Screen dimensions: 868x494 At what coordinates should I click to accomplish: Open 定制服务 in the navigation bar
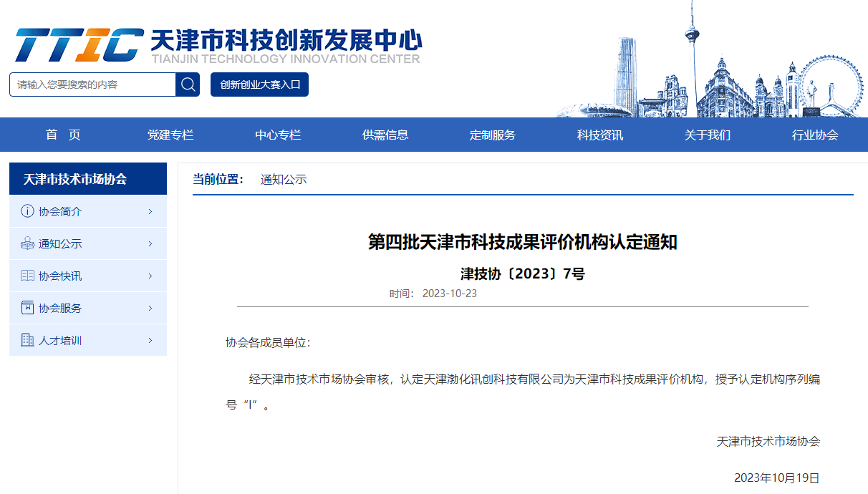493,135
